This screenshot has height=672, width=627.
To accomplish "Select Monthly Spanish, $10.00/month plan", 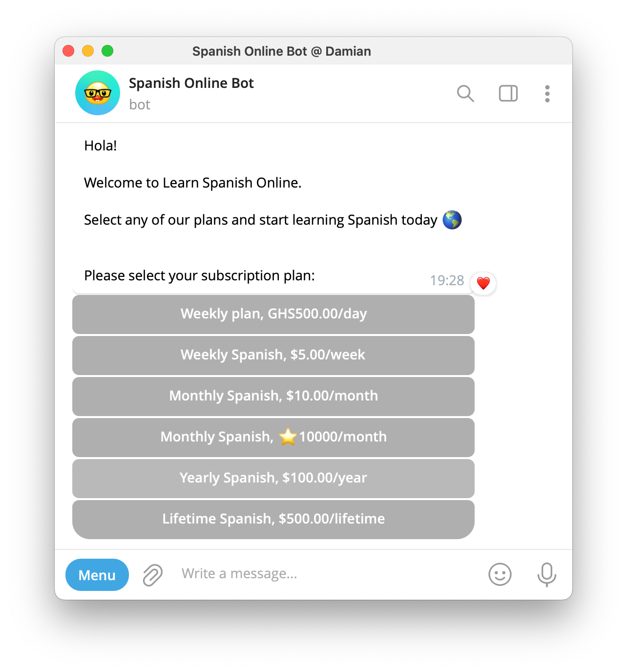I will 273,397.
